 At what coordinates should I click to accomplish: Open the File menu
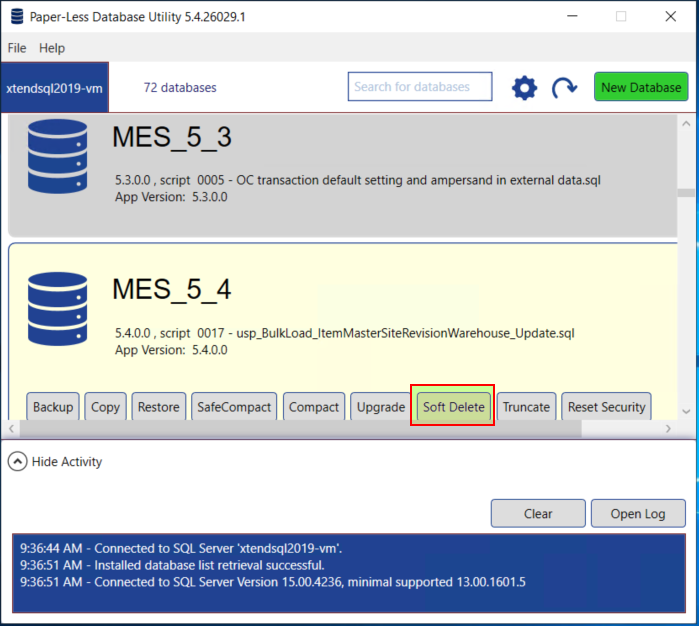tap(17, 48)
